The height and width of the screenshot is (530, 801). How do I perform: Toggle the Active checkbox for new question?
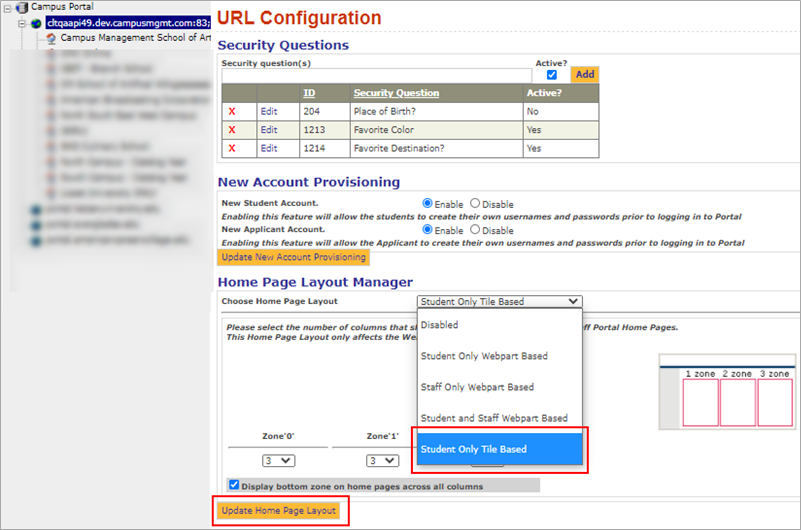point(552,75)
